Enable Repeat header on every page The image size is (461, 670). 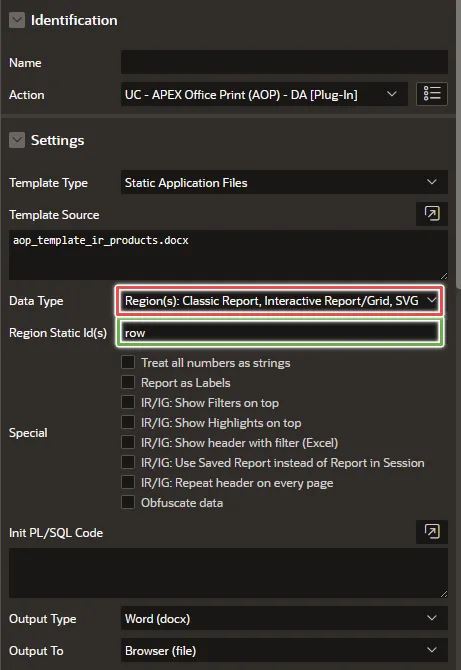click(128, 483)
